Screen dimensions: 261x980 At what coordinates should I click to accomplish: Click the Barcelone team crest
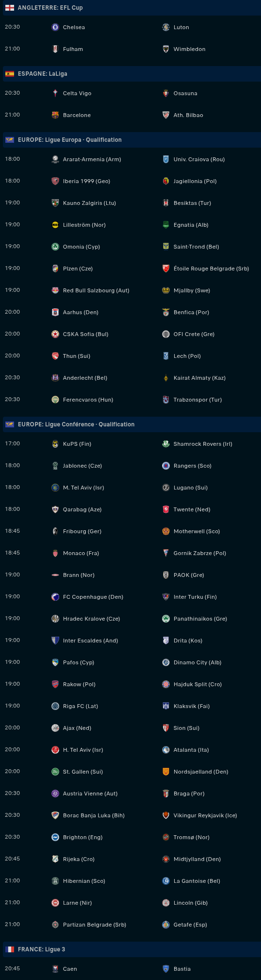[x=55, y=115]
